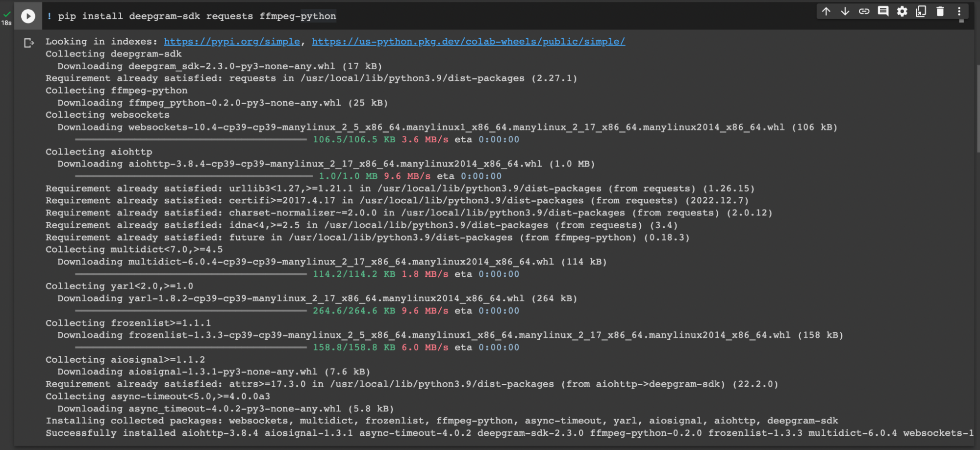Click the "106.5/106.5 KB" progress text

(354, 140)
